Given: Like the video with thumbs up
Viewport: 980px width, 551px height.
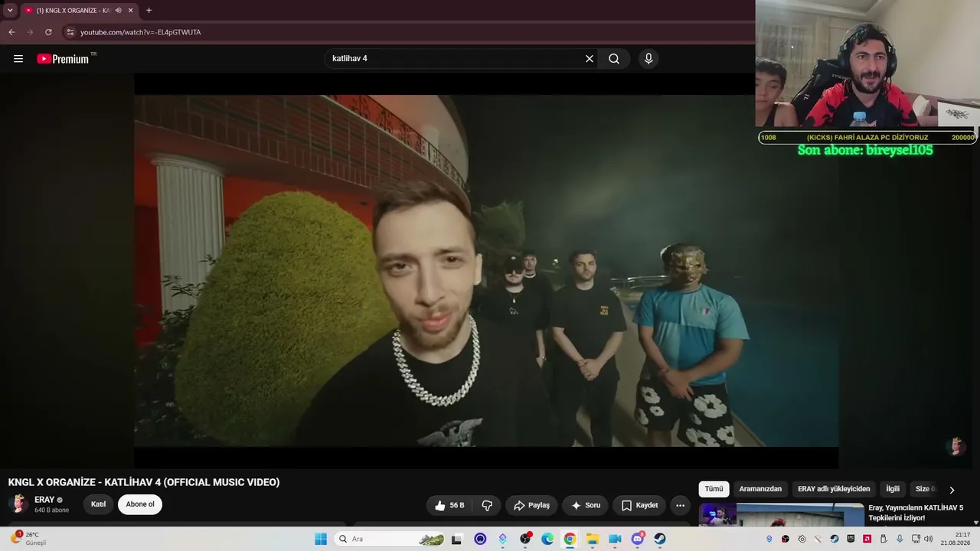Looking at the screenshot, I should click(x=449, y=505).
